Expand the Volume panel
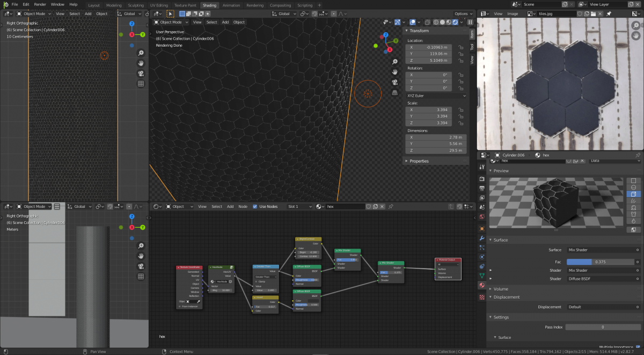The height and width of the screenshot is (355, 644). click(x=501, y=289)
